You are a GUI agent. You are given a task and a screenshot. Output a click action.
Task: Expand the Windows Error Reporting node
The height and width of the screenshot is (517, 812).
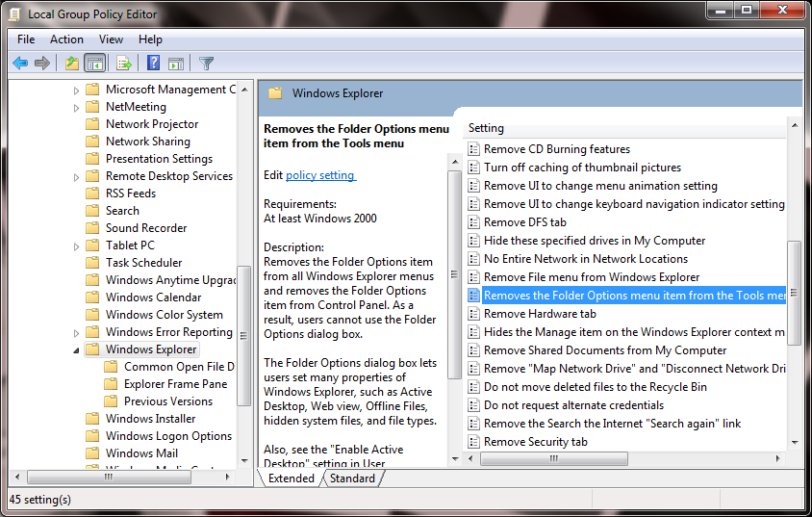coord(76,333)
